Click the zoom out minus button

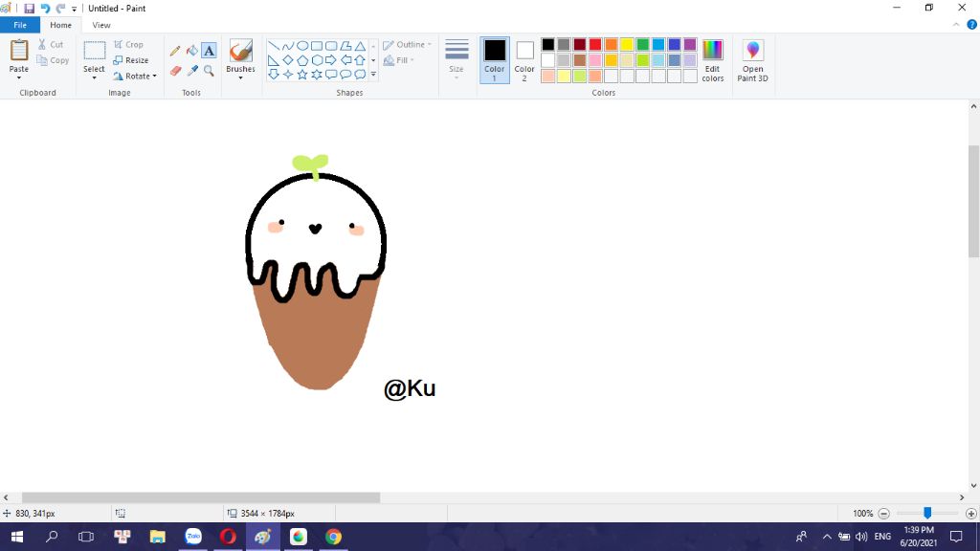click(883, 514)
